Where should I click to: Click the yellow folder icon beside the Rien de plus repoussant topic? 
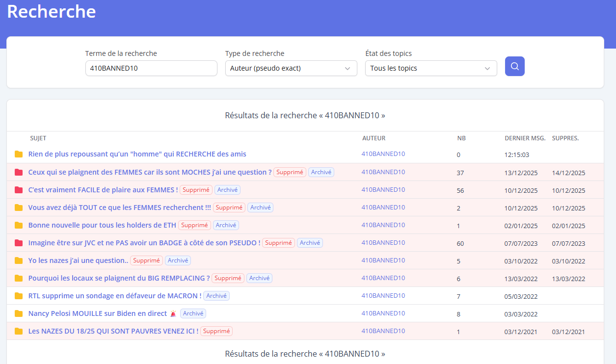click(x=19, y=155)
